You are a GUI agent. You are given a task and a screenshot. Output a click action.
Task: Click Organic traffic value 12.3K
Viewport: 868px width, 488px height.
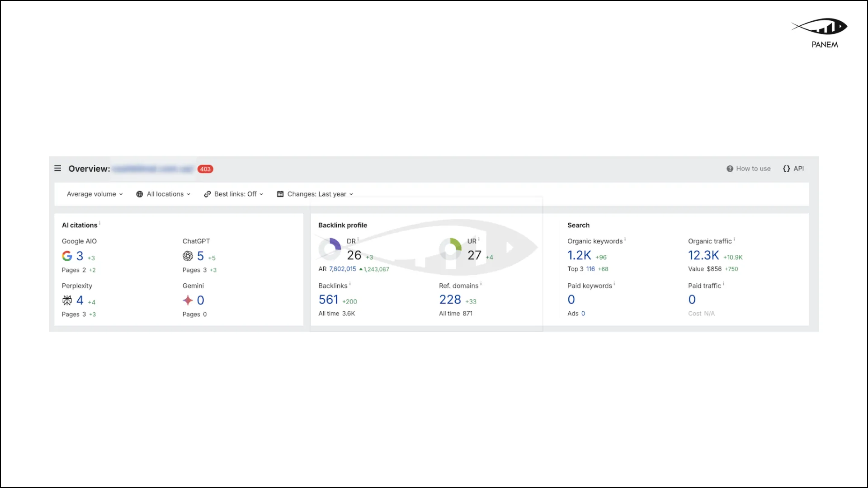(703, 255)
